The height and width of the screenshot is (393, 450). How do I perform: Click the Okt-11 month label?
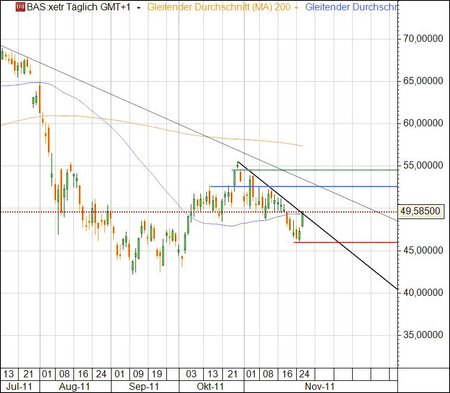coord(210,387)
